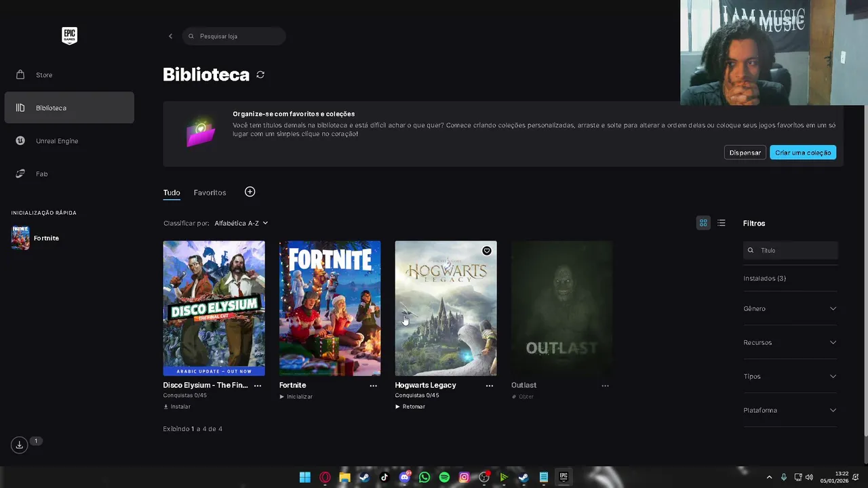Open Disco Elysium cover thumbnail
The width and height of the screenshot is (868, 488).
coord(214,308)
